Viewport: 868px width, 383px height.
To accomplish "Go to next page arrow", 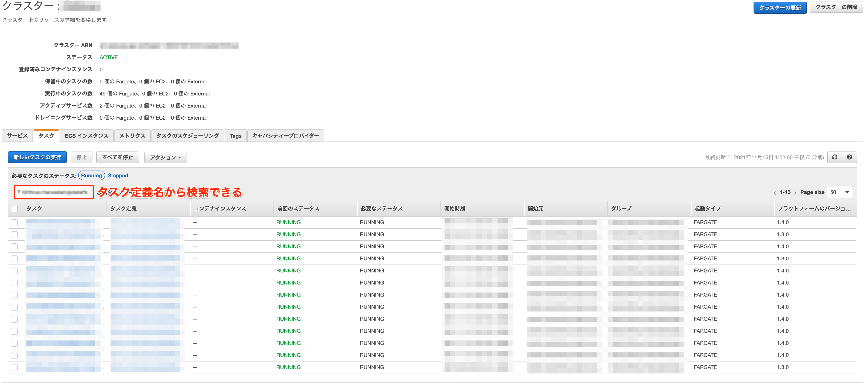I will point(795,192).
